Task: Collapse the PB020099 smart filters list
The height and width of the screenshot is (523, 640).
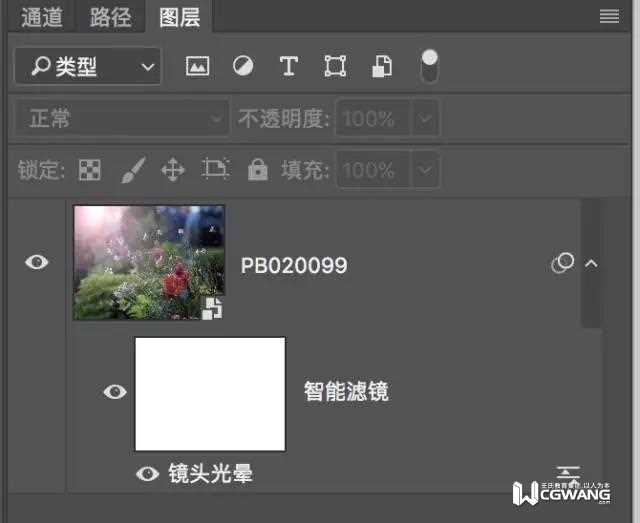Action: [x=591, y=264]
